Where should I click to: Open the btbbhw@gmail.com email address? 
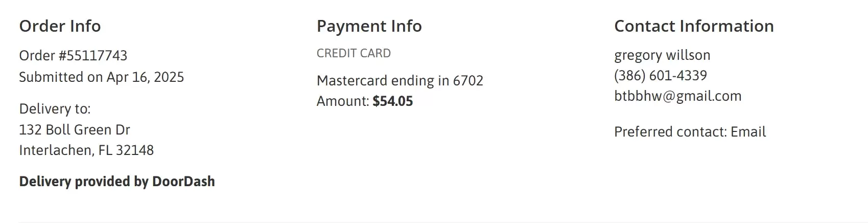[677, 96]
